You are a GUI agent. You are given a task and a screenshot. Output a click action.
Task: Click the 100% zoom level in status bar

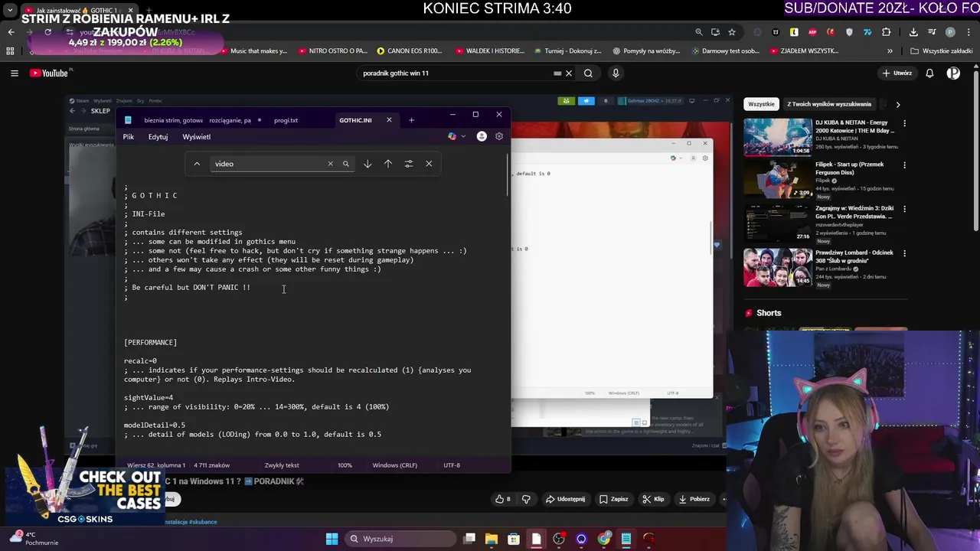(345, 465)
